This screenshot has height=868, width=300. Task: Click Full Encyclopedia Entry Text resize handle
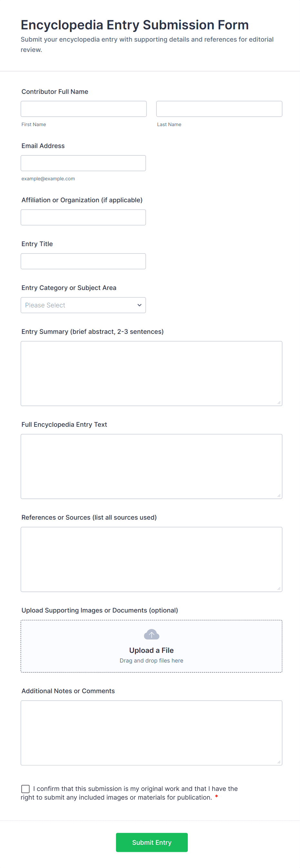tap(279, 495)
